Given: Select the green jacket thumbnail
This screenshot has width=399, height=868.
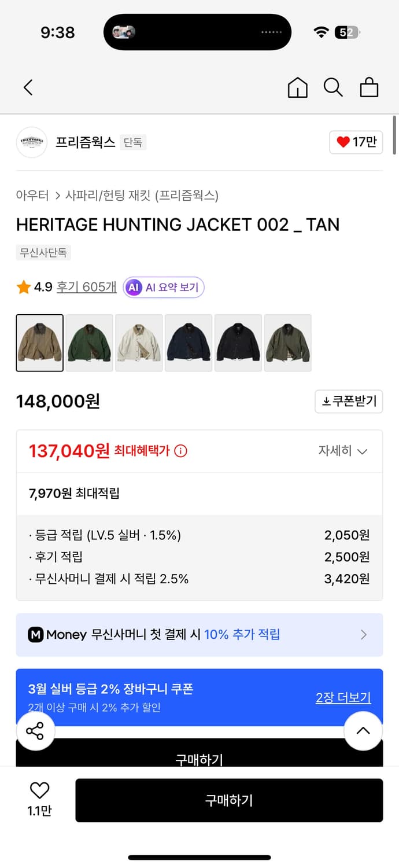Looking at the screenshot, I should pyautogui.click(x=89, y=343).
